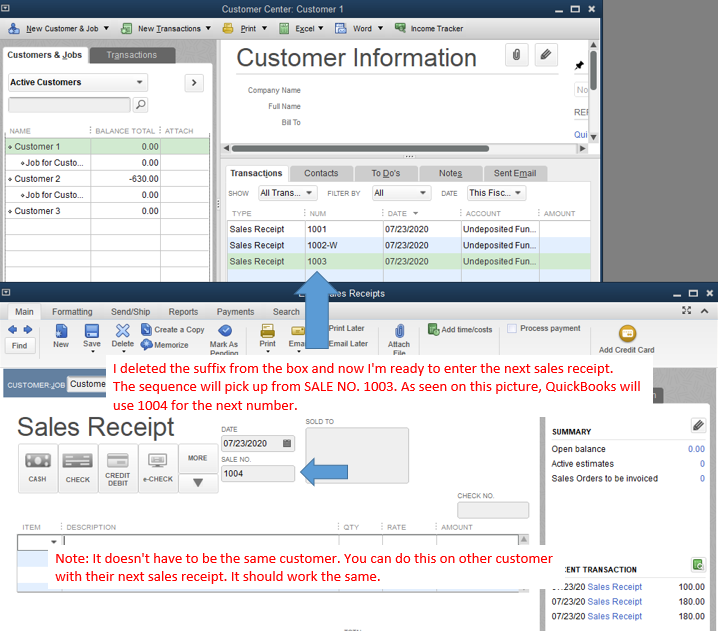Go to next receipt with right arrow

(28, 329)
